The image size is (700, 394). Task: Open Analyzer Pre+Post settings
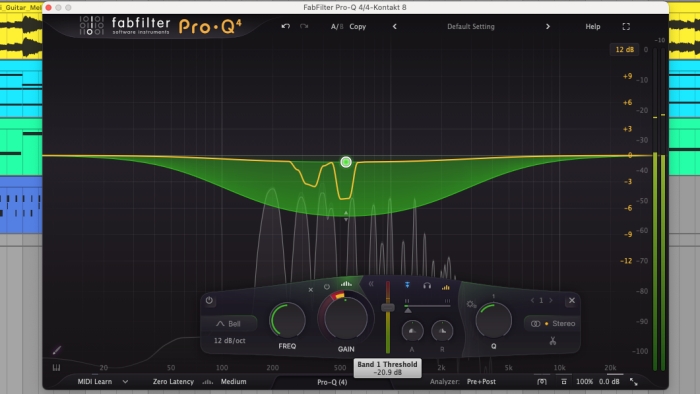pos(481,382)
